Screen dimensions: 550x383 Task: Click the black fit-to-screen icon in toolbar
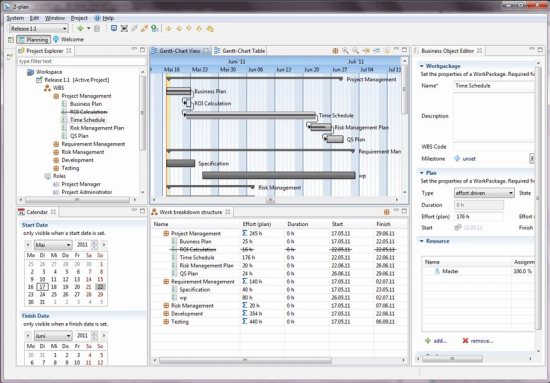124,28
